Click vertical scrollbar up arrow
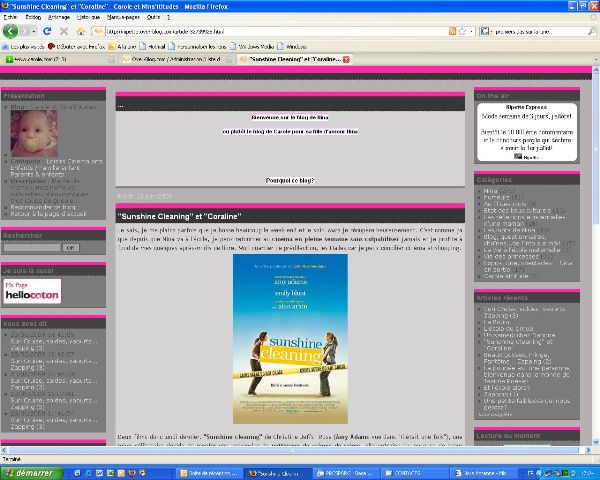 point(596,70)
